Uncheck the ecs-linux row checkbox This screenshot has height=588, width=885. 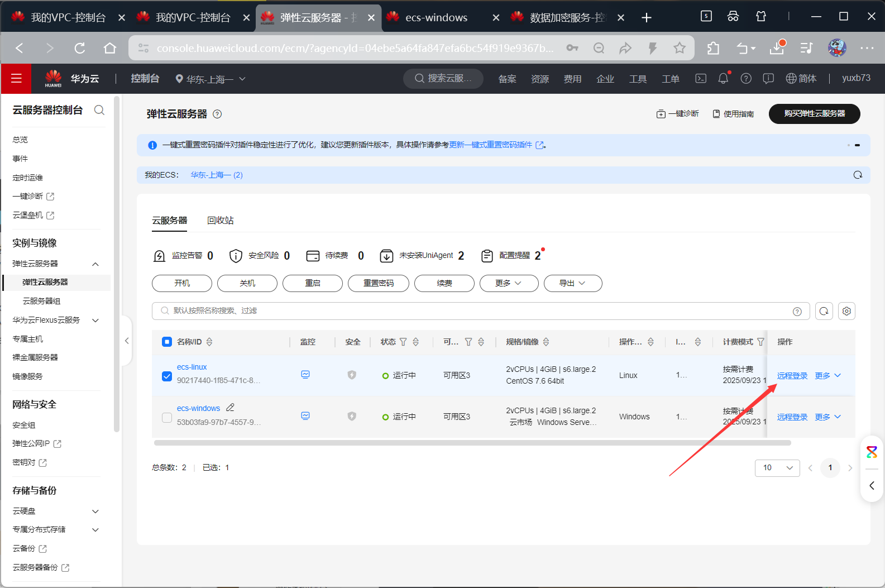click(x=167, y=376)
